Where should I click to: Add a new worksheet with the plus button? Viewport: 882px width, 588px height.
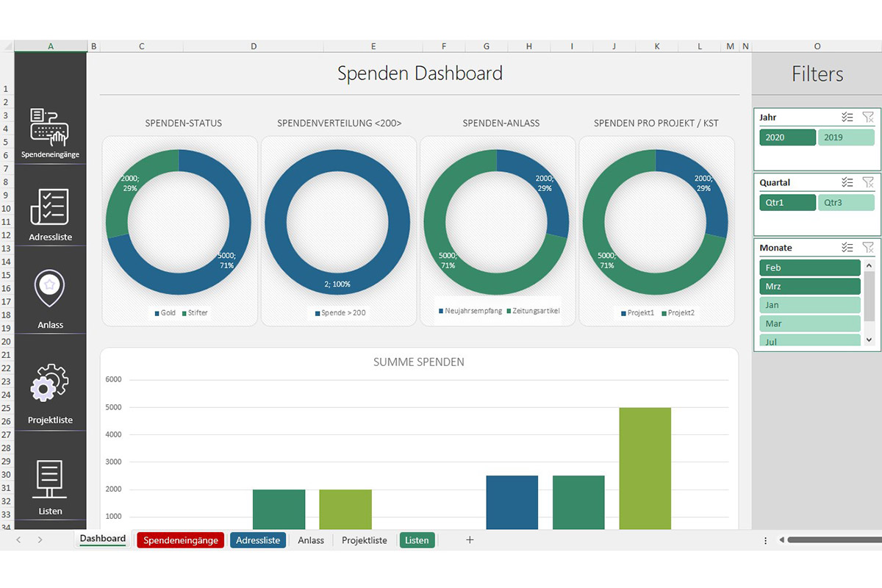point(469,539)
